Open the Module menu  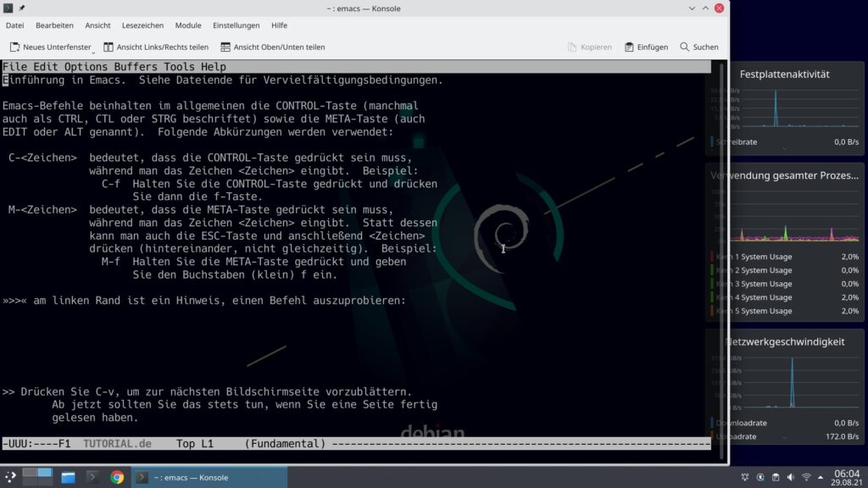pyautogui.click(x=188, y=25)
